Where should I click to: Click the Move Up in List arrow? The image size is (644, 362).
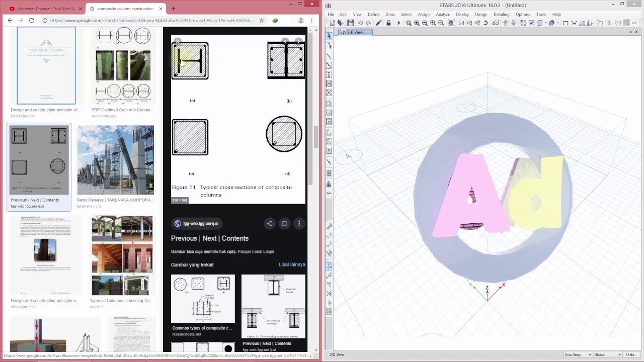pos(506,23)
